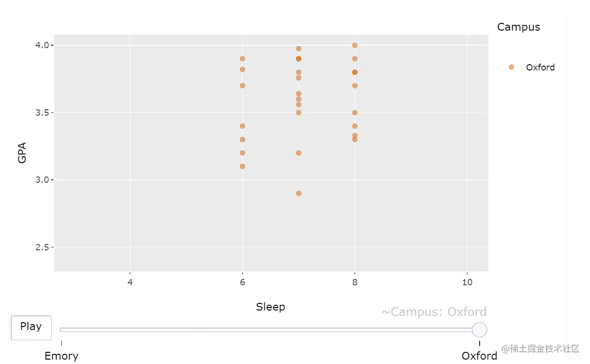Viewport: 590px width, 364px height.
Task: Click the Sleep 8 point at GPA 4.0
Action: 355,45
